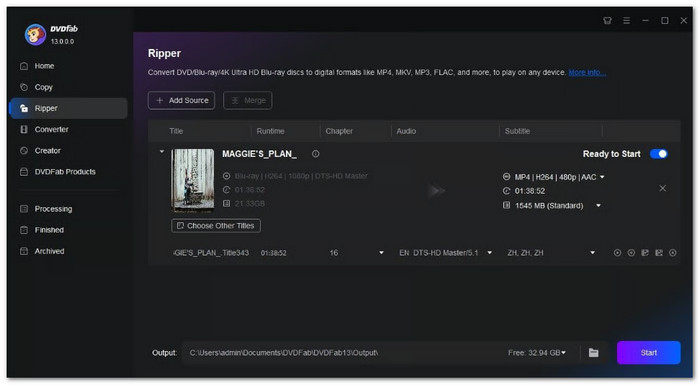Browse output folder with folder icon

(593, 353)
